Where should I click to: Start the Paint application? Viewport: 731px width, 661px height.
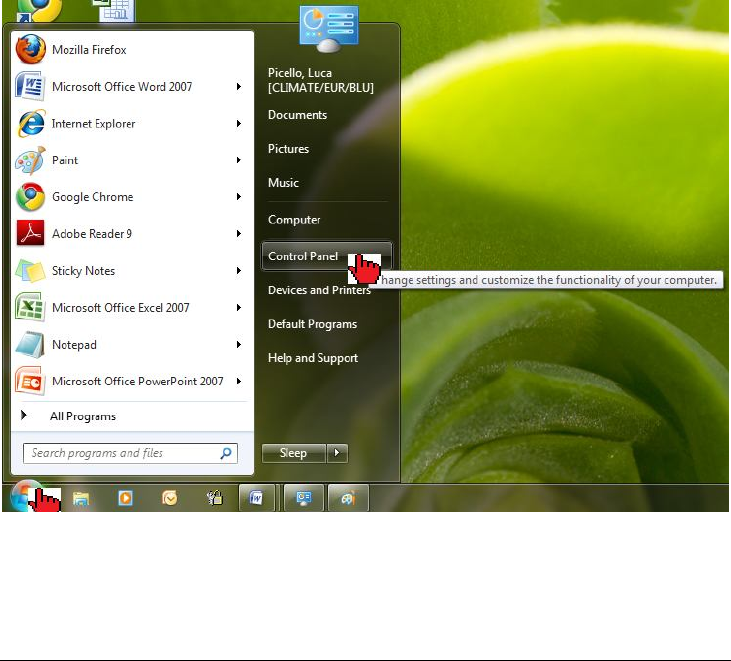tap(65, 160)
